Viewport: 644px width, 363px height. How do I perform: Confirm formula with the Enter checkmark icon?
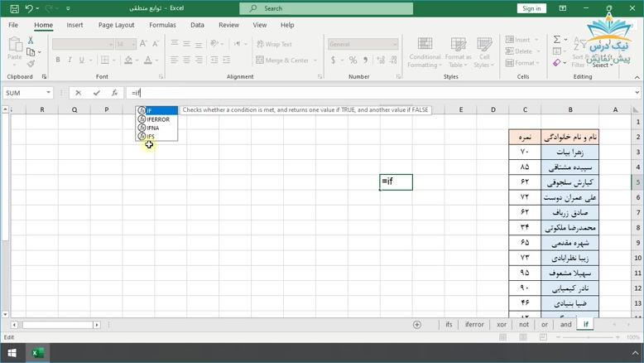coord(97,93)
